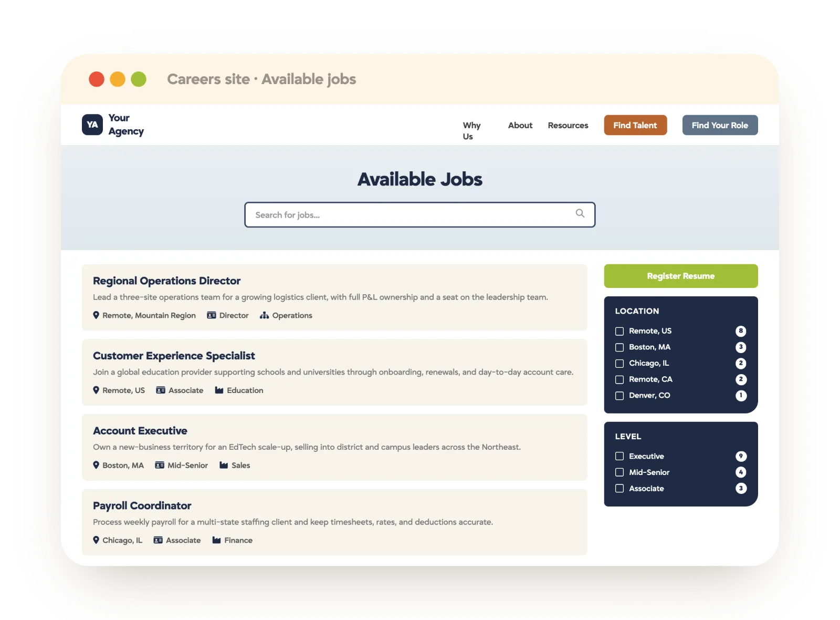Click the Search for jobs field

tap(420, 214)
